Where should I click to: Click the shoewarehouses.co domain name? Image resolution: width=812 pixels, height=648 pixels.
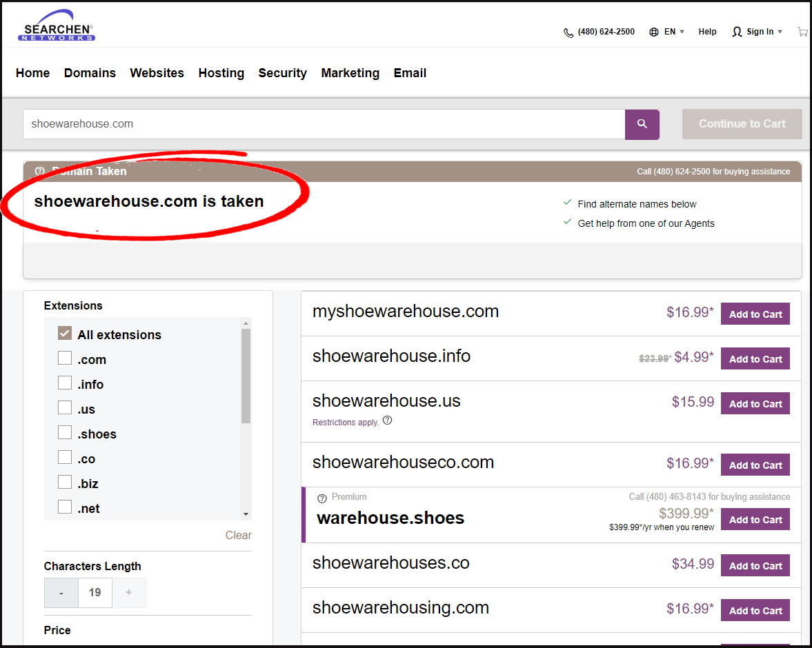[391, 563]
